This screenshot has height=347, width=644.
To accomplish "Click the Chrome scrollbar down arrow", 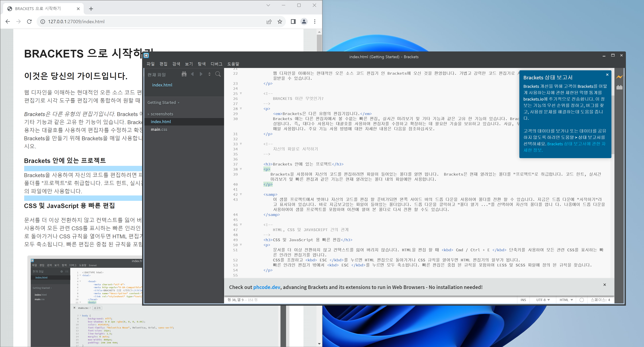I will click(x=319, y=344).
